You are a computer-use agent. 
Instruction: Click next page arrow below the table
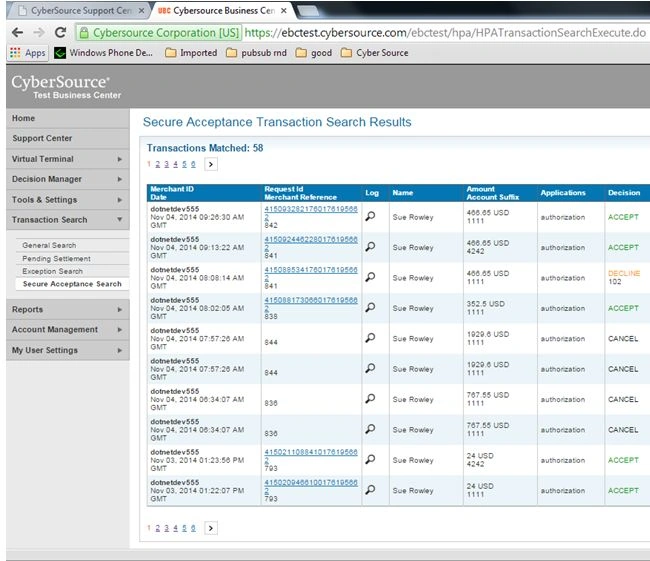click(x=211, y=528)
